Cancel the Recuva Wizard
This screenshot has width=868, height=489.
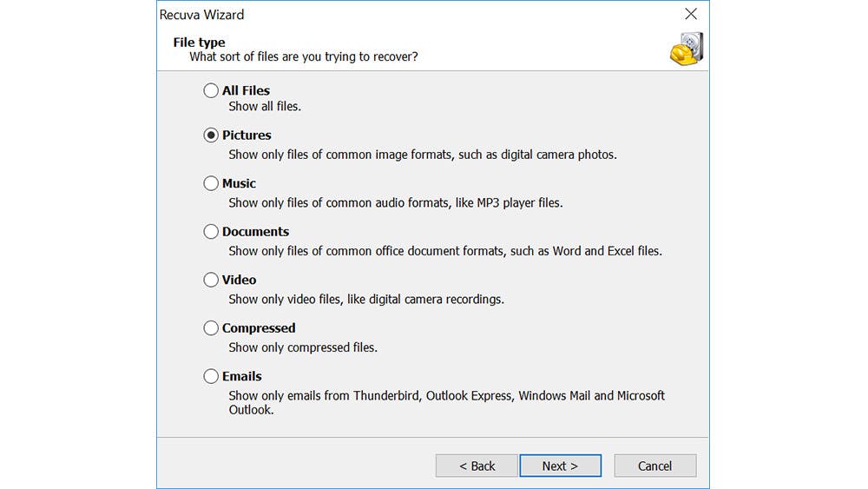(654, 466)
